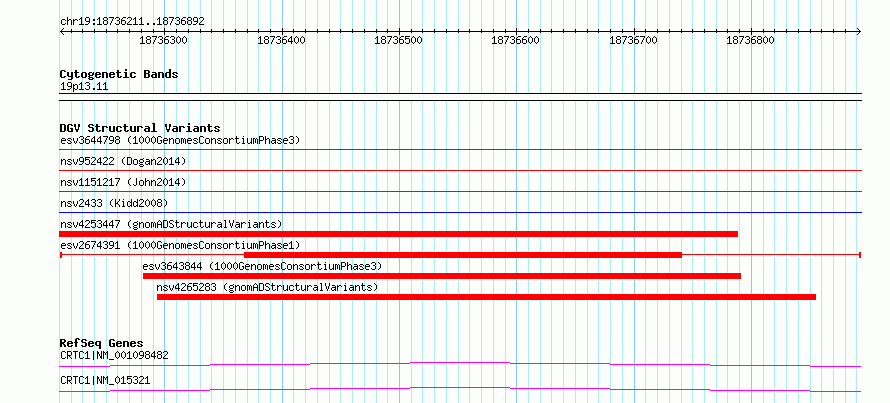Viewport: 890px width, 403px height.
Task: Open the CRTC1|NM_015321 transcript label
Action: [x=105, y=380]
